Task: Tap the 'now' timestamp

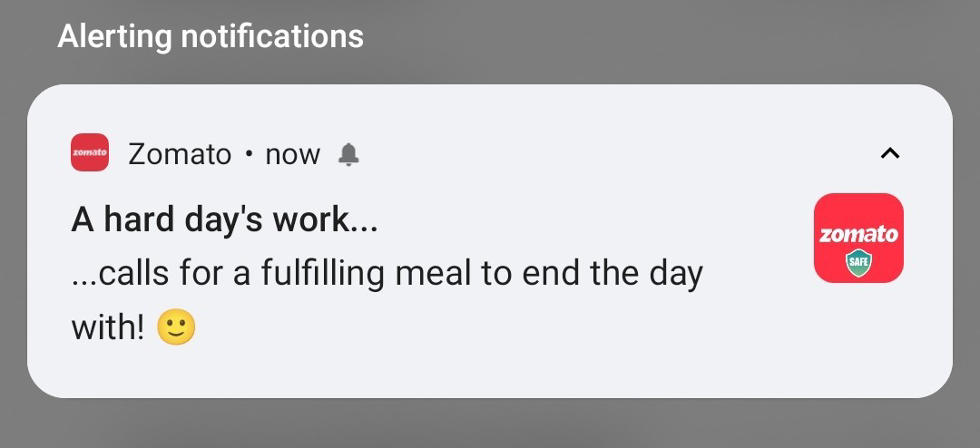Action: click(x=292, y=155)
